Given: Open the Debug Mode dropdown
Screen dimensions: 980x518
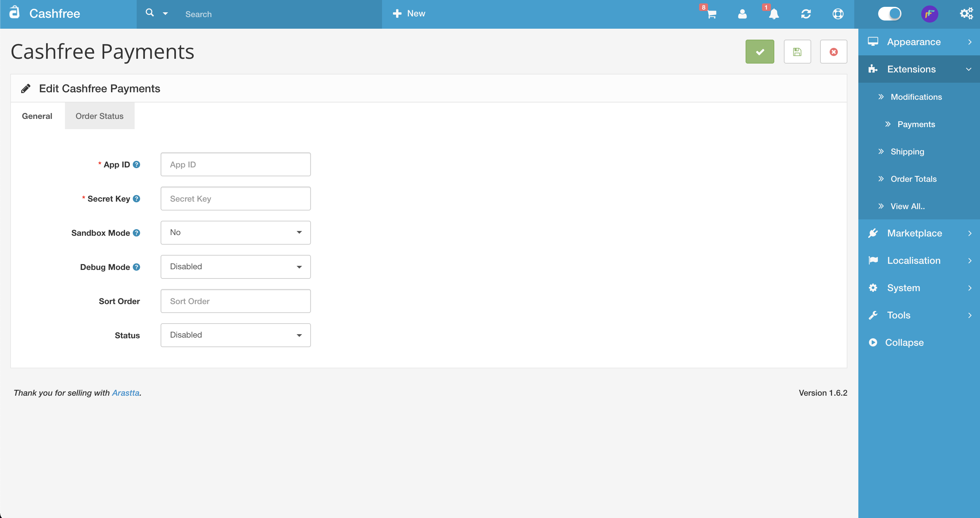Looking at the screenshot, I should click(235, 267).
